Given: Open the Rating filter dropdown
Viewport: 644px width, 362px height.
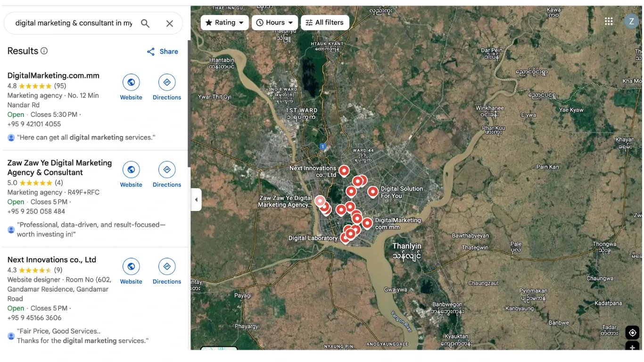Looking at the screenshot, I should [x=224, y=23].
